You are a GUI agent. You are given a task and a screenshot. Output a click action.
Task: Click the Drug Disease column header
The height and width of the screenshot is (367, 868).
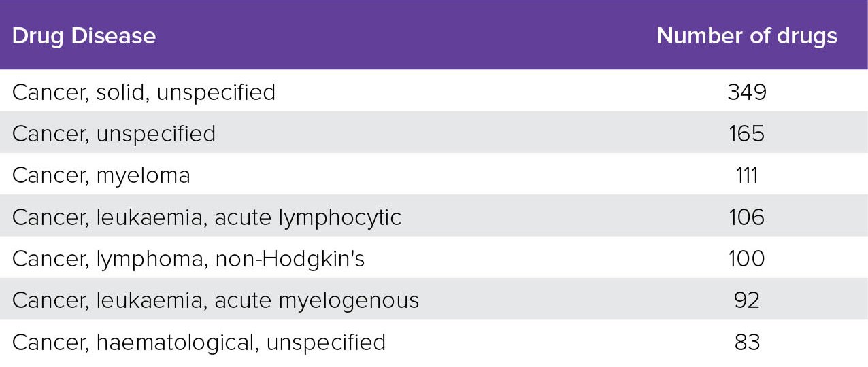coord(84,36)
